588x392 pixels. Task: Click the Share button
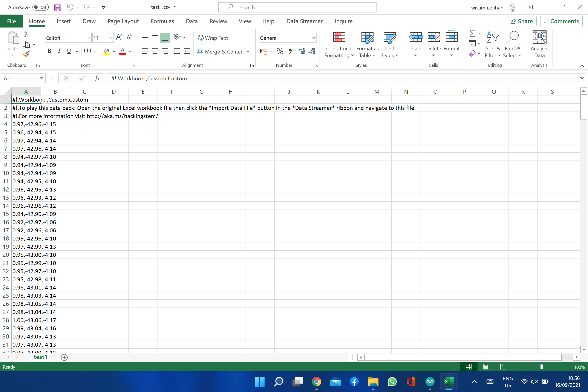522,21
